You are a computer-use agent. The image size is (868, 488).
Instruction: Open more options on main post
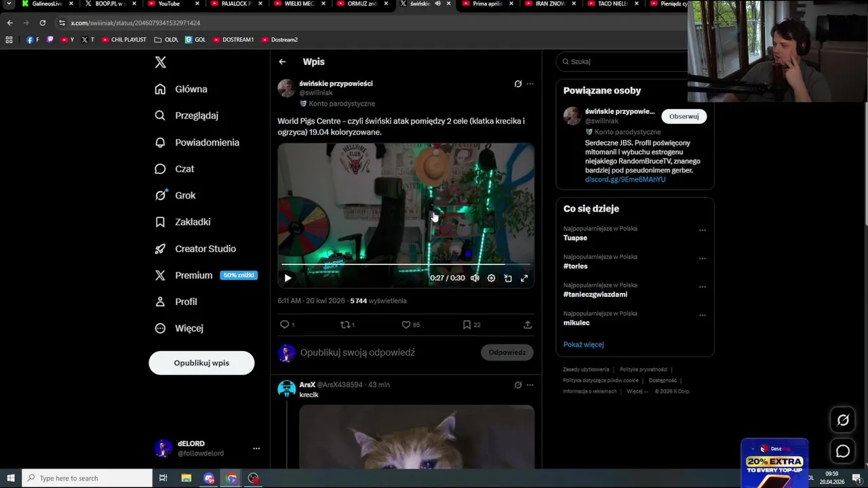click(530, 84)
